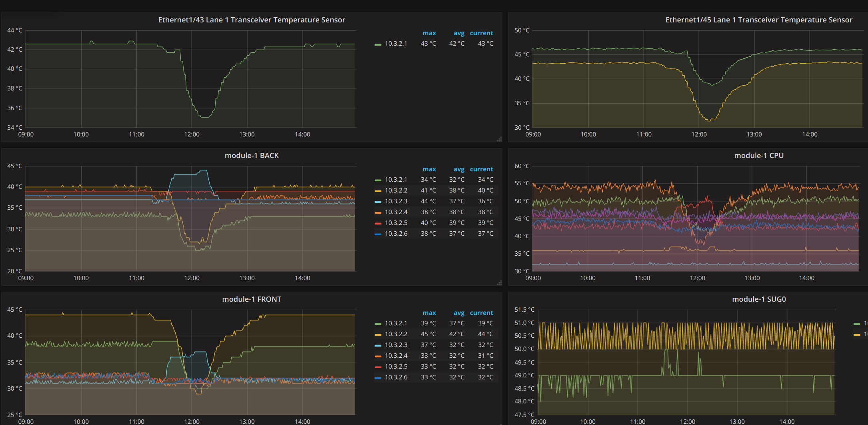This screenshot has height=425, width=868.
Task: Click green 10.3.2.1 color swatch in BACK legend
Action: click(x=378, y=180)
